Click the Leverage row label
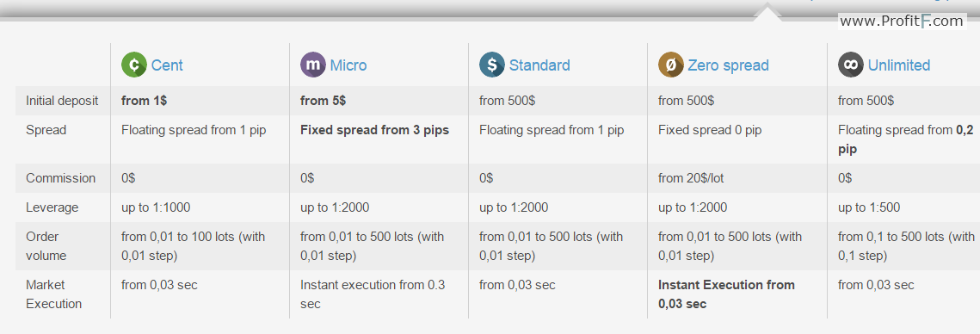Screen dimensions: 980x334 tap(52, 207)
